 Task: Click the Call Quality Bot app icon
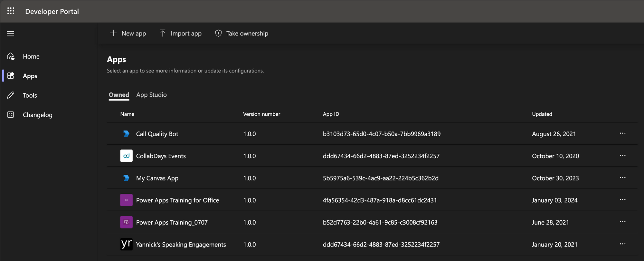[x=126, y=133]
